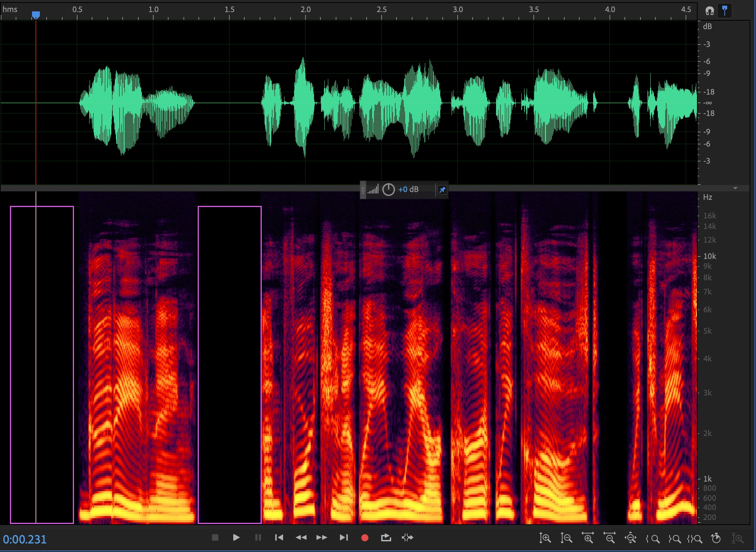Click Zoom In Time magnifier
This screenshot has width=756, height=552.
[x=588, y=538]
